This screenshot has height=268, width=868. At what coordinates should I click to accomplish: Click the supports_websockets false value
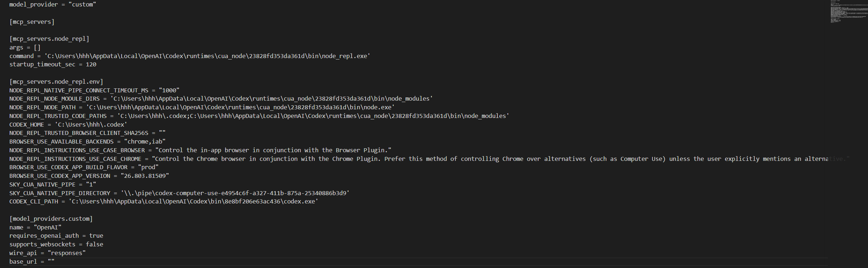pos(95,244)
